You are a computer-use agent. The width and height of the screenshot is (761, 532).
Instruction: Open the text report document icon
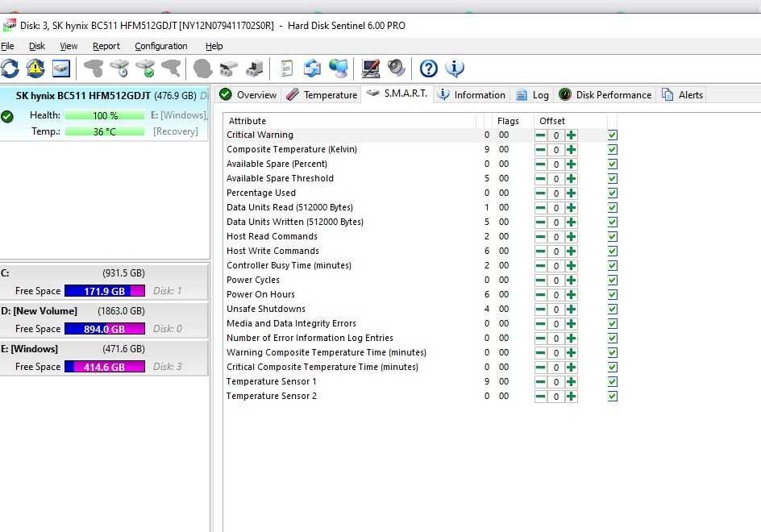287,69
